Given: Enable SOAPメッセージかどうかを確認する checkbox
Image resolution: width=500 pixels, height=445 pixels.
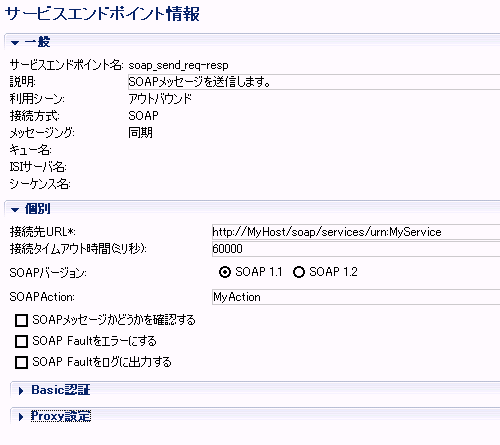Looking at the screenshot, I should pyautogui.click(x=21, y=320).
